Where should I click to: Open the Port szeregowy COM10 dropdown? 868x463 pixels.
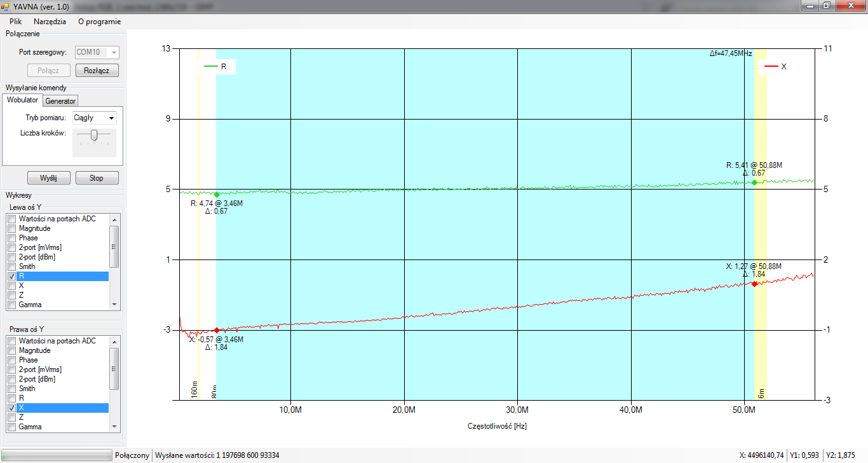[97, 52]
